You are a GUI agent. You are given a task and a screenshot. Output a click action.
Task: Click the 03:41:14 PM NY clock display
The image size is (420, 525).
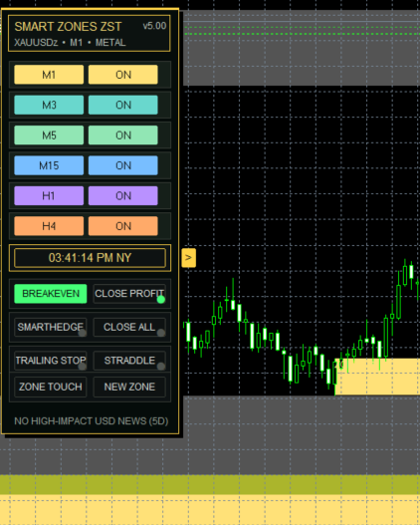[90, 258]
